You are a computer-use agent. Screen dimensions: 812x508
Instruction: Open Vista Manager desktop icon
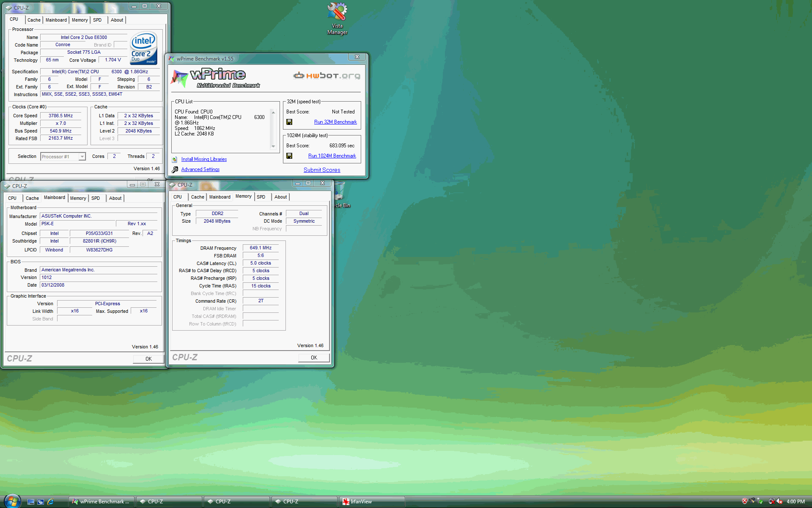337,18
